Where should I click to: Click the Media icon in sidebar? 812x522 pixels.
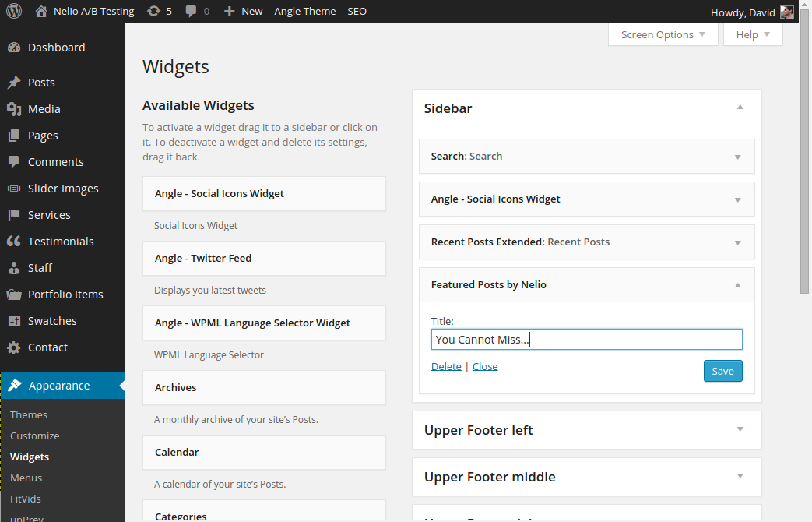[14, 109]
